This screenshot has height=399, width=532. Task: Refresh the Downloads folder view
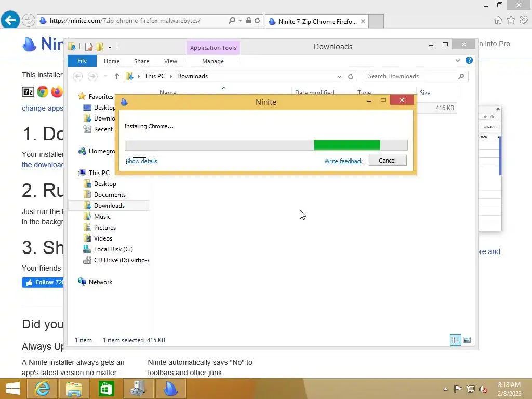tap(351, 76)
